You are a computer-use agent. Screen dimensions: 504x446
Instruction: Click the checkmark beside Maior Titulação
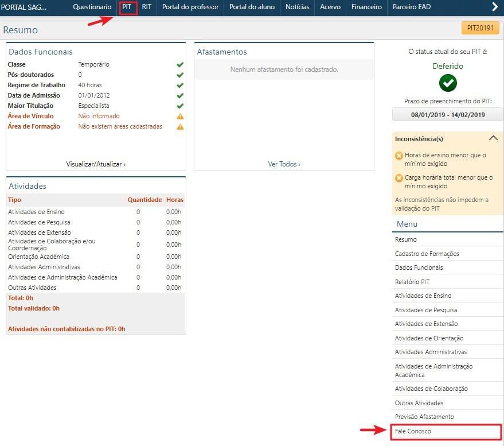click(x=180, y=106)
